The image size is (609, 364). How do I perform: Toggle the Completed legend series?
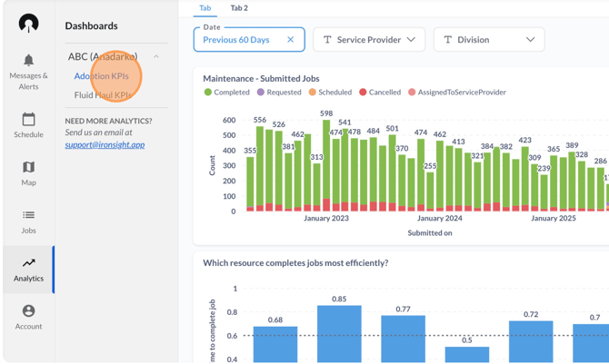click(x=227, y=92)
